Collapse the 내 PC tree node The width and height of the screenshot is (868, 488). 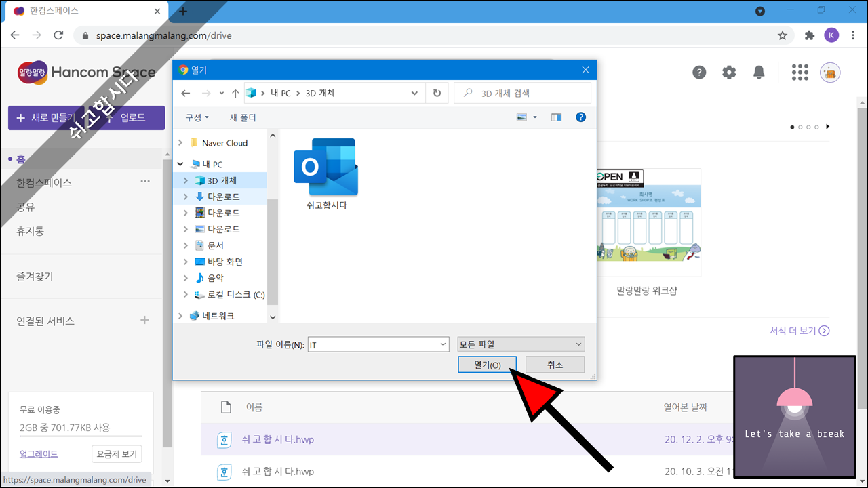coord(180,164)
